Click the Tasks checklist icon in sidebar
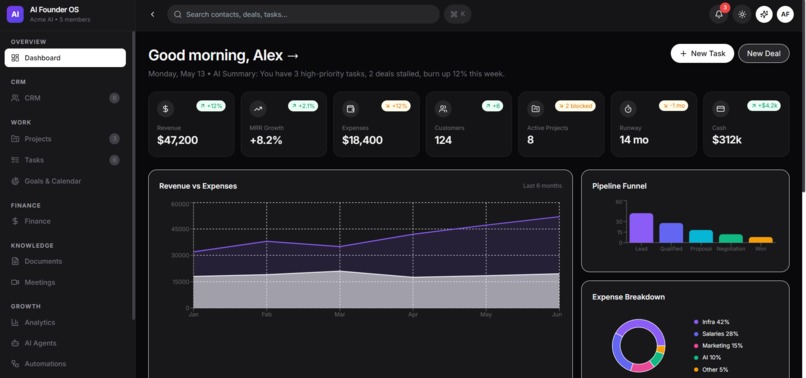The height and width of the screenshot is (378, 806). click(15, 160)
